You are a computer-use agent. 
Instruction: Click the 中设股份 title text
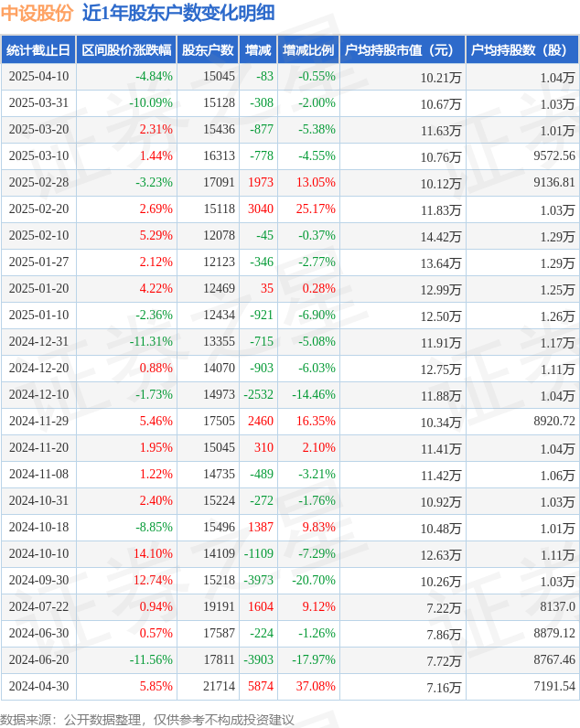pos(37,13)
